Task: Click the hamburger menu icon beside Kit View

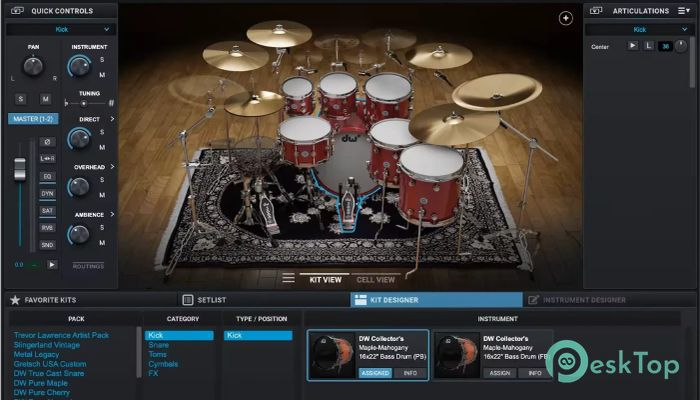Action: (x=288, y=278)
